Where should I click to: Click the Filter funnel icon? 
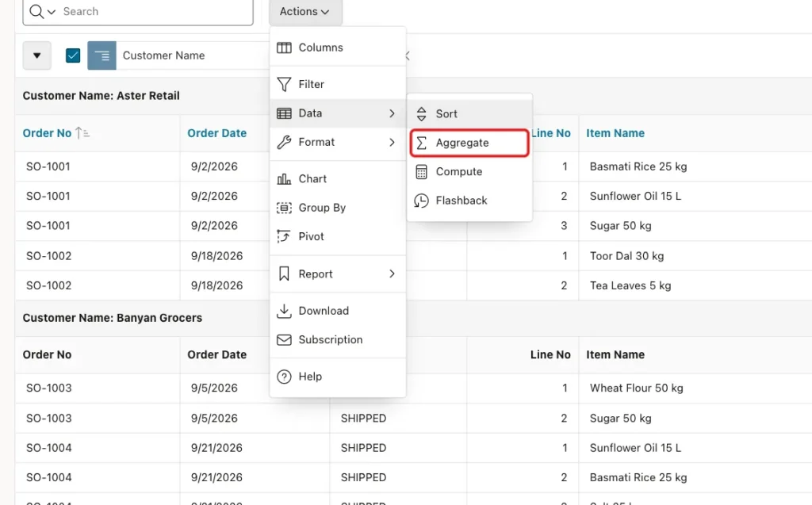click(x=284, y=84)
